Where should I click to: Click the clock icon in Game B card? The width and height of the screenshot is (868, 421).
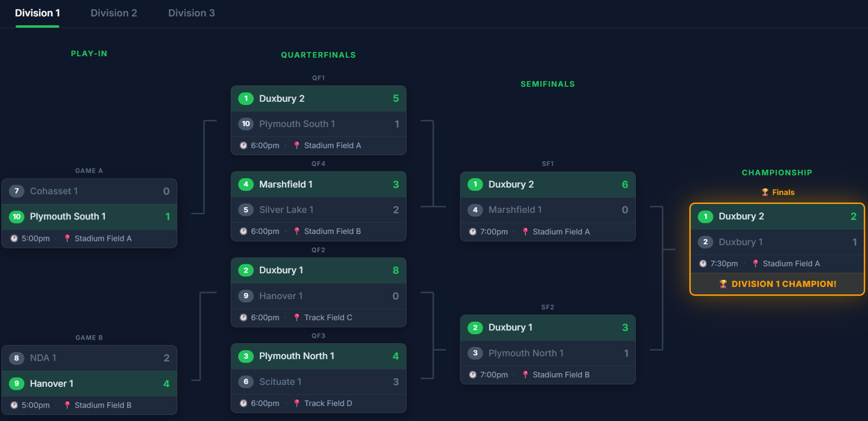[14, 405]
